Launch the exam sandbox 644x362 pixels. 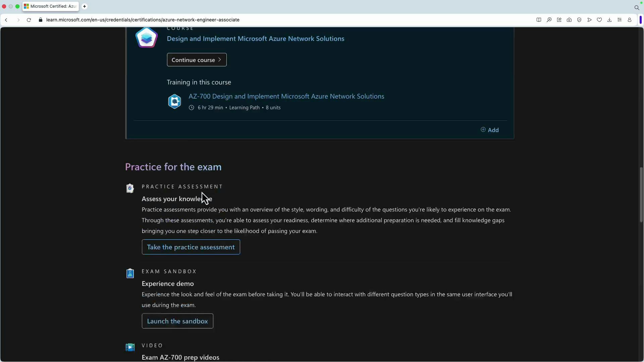[x=177, y=321]
